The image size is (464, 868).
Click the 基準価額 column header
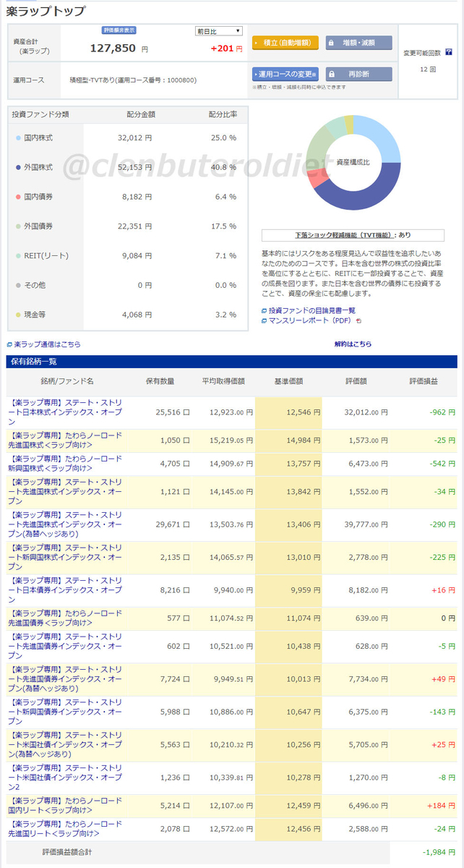click(x=288, y=380)
